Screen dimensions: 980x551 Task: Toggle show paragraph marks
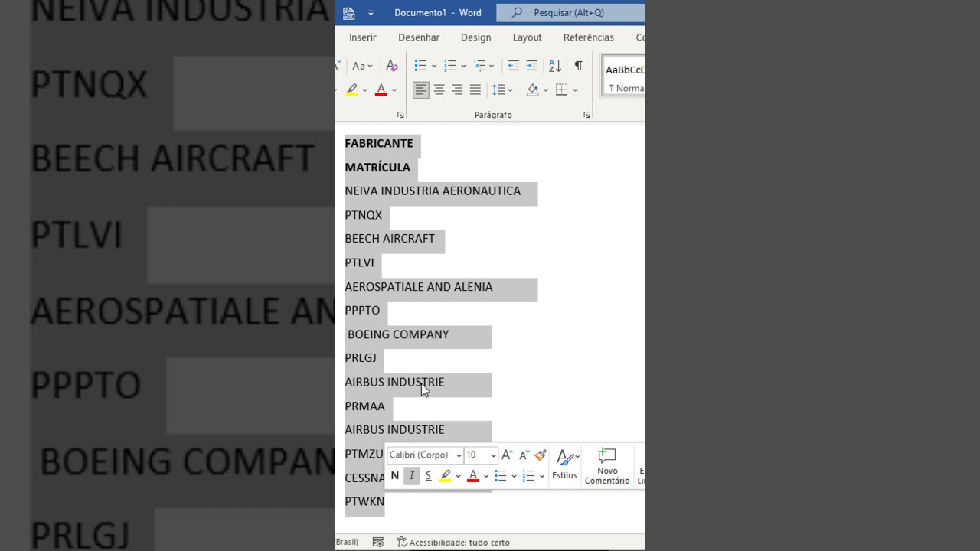578,67
